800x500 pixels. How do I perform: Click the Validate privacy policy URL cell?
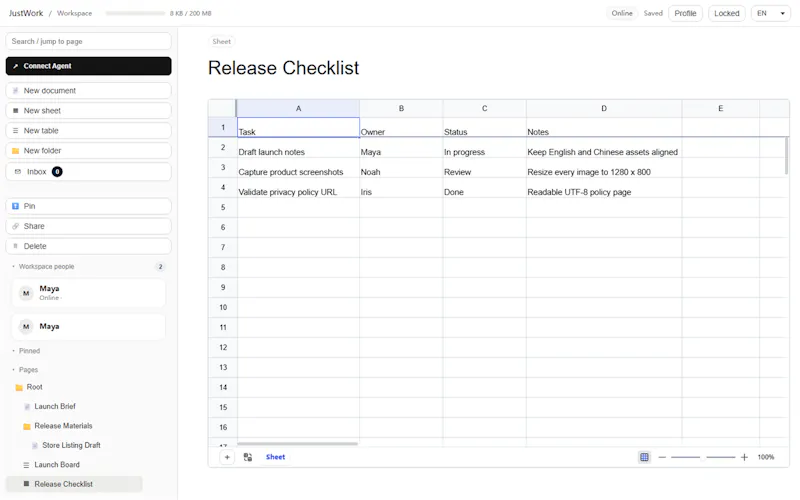point(298,188)
